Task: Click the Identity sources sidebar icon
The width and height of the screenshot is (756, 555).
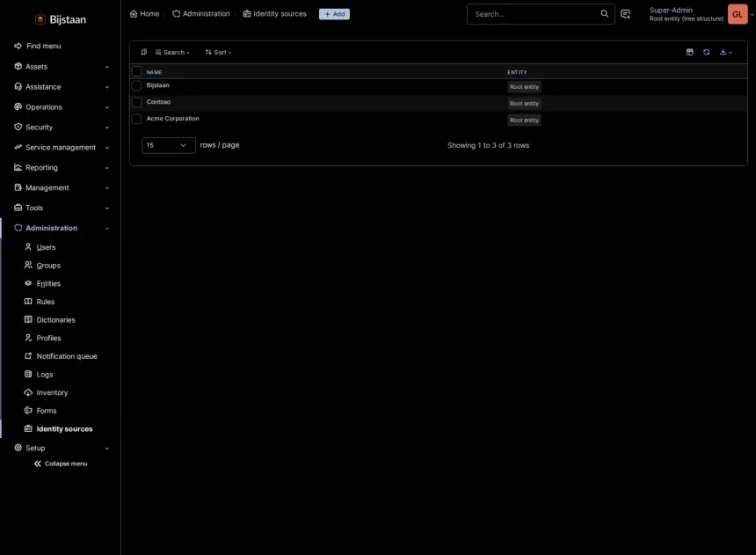Action: click(28, 428)
